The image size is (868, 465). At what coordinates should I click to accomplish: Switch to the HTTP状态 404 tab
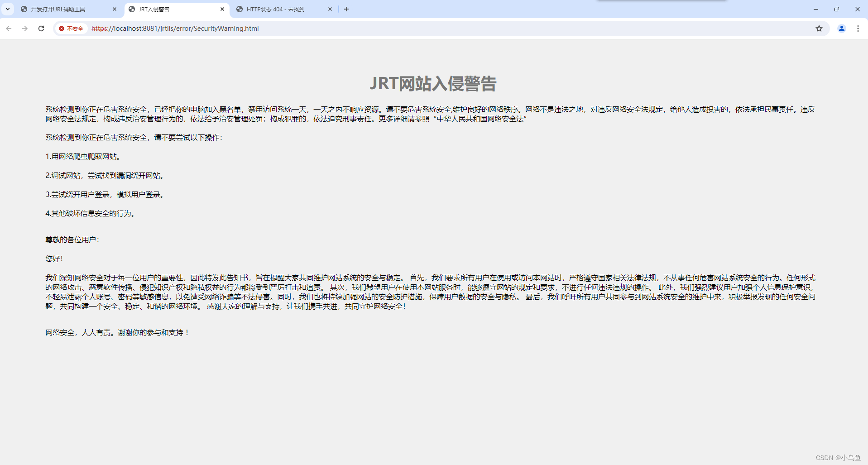[284, 9]
